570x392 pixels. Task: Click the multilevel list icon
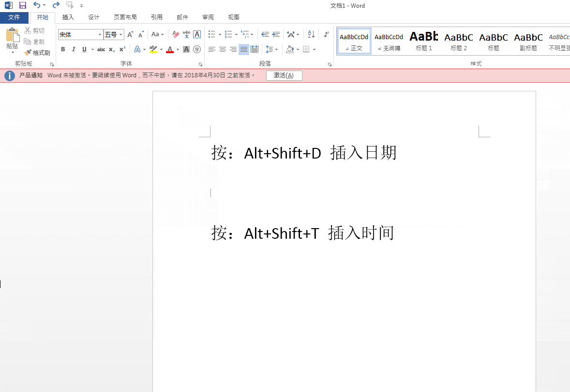coord(245,34)
